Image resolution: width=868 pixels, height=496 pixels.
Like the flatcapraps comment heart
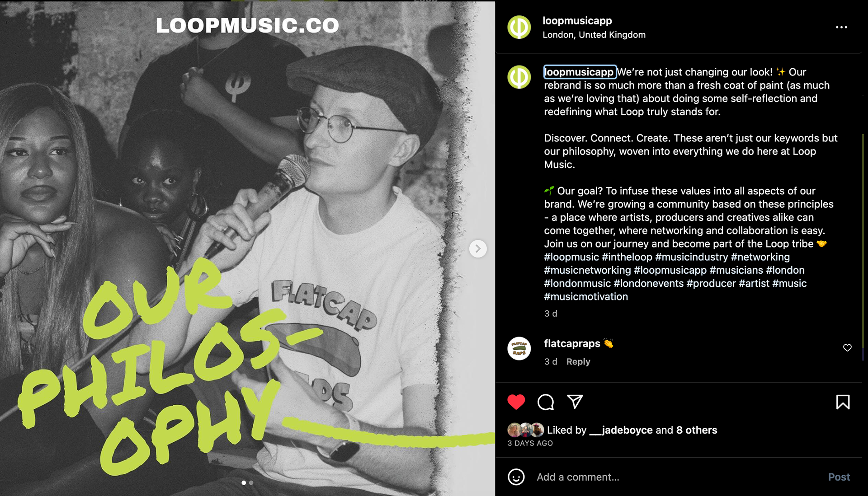(847, 347)
